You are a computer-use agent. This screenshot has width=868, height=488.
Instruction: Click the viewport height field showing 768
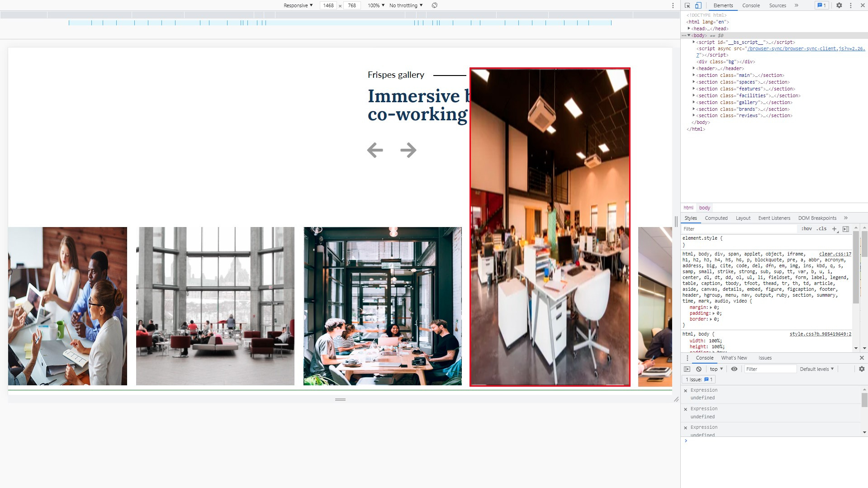[352, 5]
